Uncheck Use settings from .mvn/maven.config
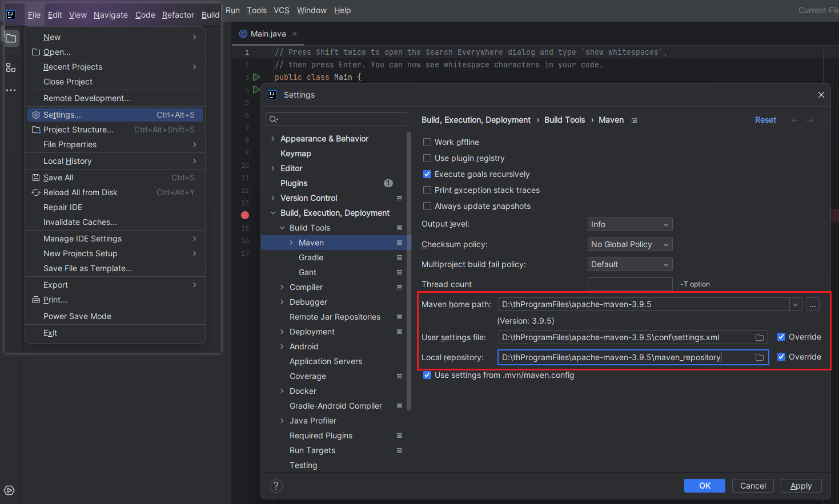This screenshot has height=504, width=839. point(427,375)
